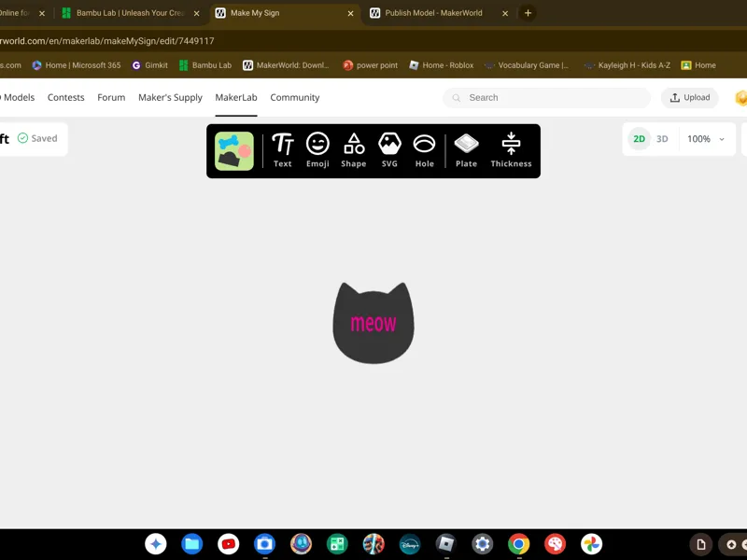Open a new browser tab
Image resolution: width=747 pixels, height=560 pixels.
click(x=528, y=13)
